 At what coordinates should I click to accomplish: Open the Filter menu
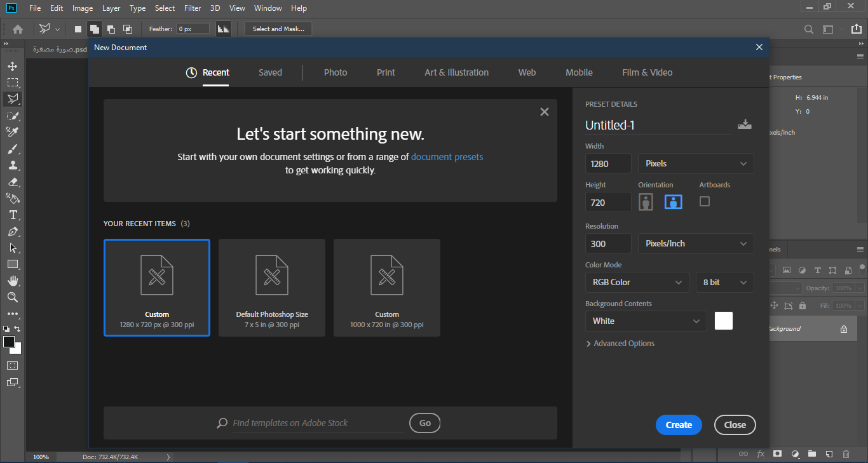[193, 8]
